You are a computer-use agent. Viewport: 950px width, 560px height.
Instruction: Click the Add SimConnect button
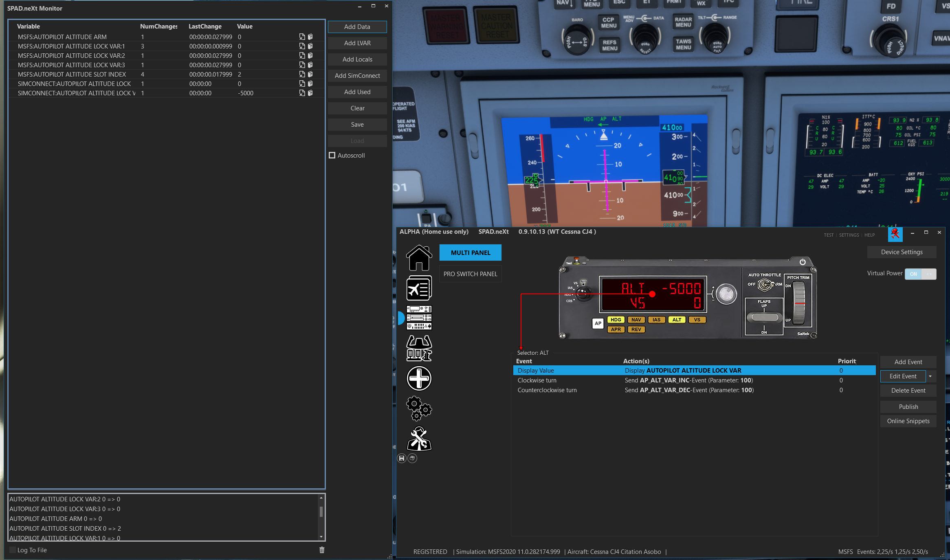click(x=357, y=76)
